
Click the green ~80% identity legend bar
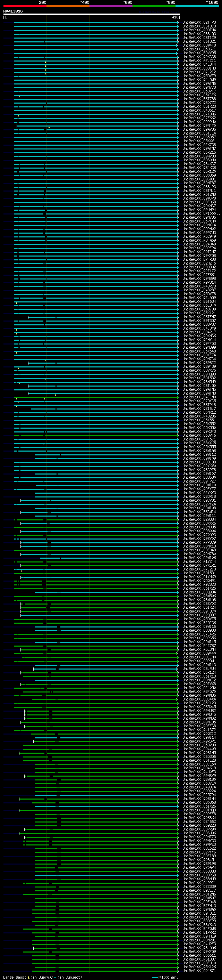click(154, 6)
